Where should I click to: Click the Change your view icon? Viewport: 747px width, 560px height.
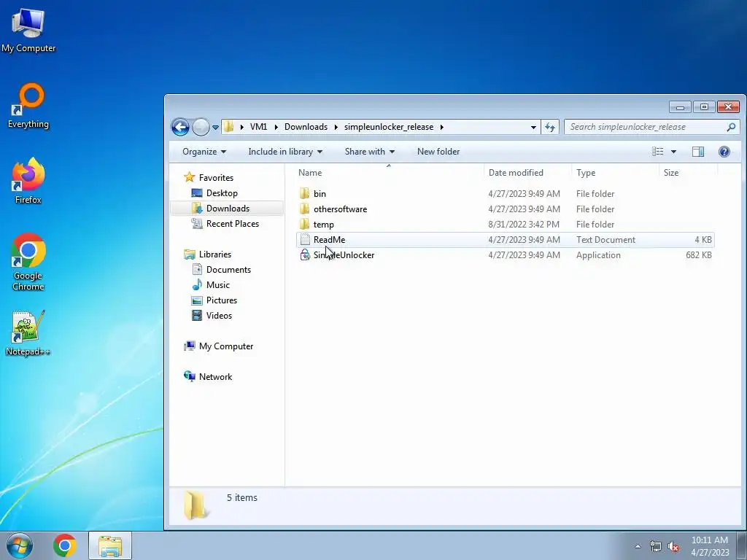(x=658, y=152)
